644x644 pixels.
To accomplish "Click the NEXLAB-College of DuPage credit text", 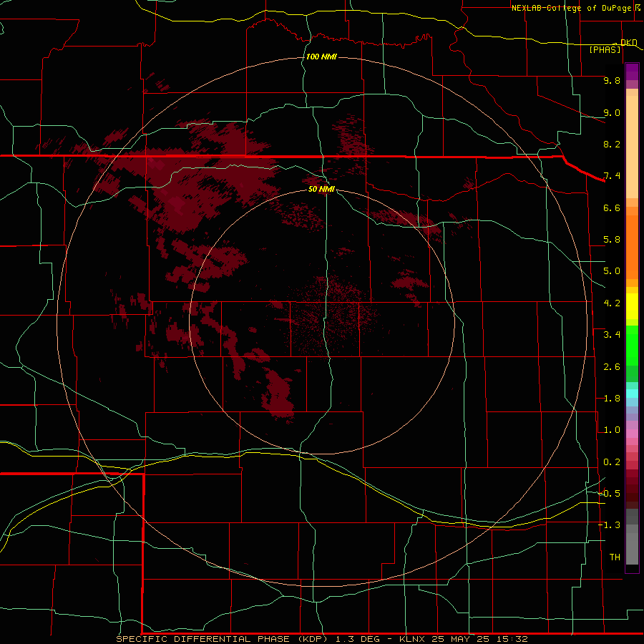I will (x=573, y=8).
